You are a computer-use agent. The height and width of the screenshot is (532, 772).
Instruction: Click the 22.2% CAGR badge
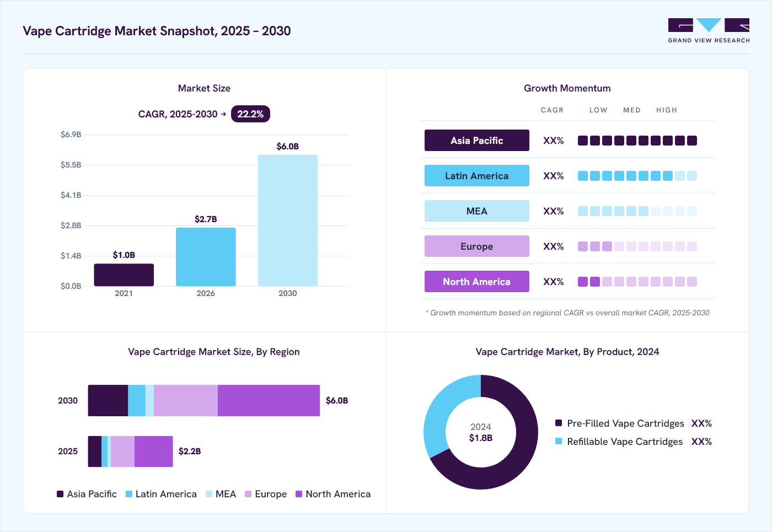pos(250,114)
